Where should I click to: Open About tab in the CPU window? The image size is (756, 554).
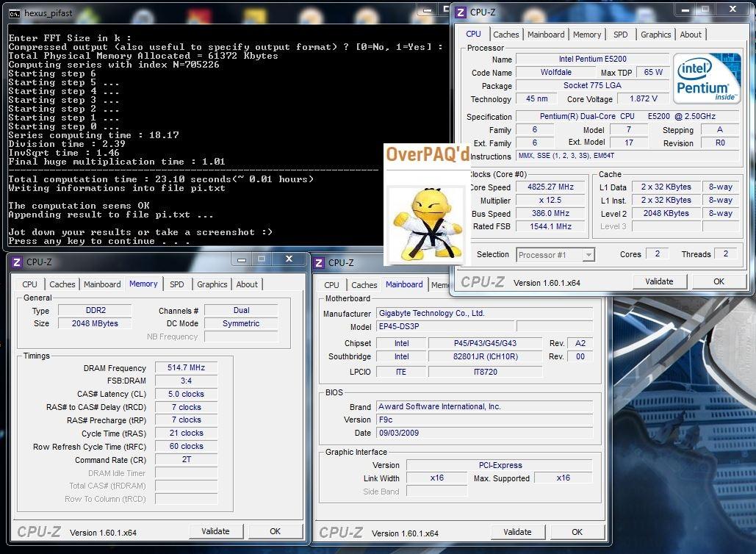[691, 35]
